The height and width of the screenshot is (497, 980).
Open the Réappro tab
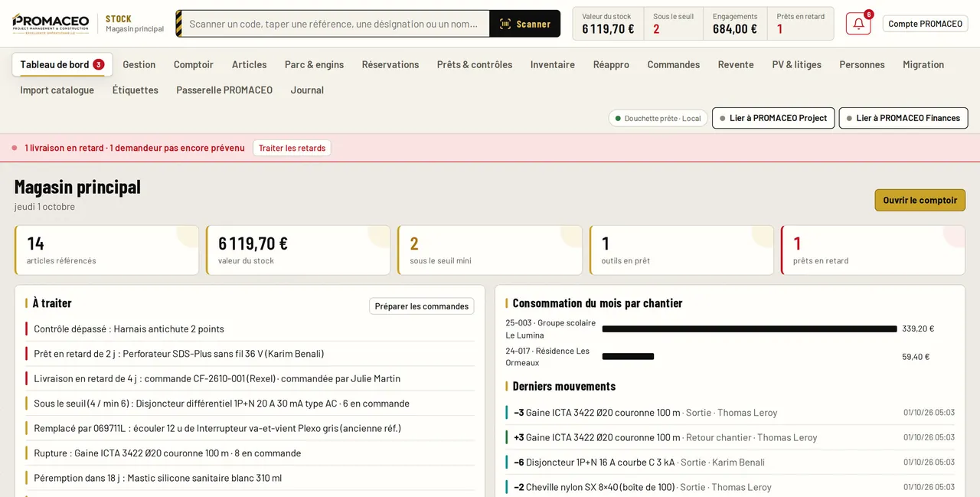611,64
